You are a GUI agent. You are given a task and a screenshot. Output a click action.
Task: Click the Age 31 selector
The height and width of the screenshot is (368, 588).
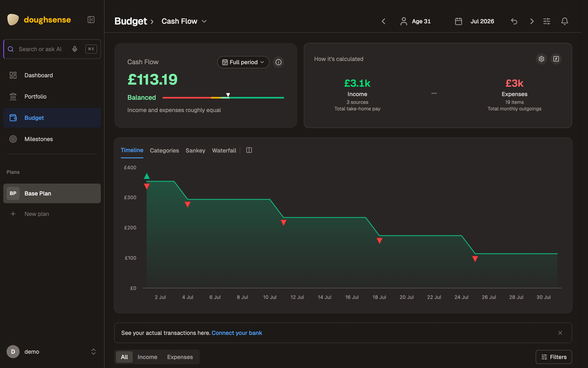point(415,21)
